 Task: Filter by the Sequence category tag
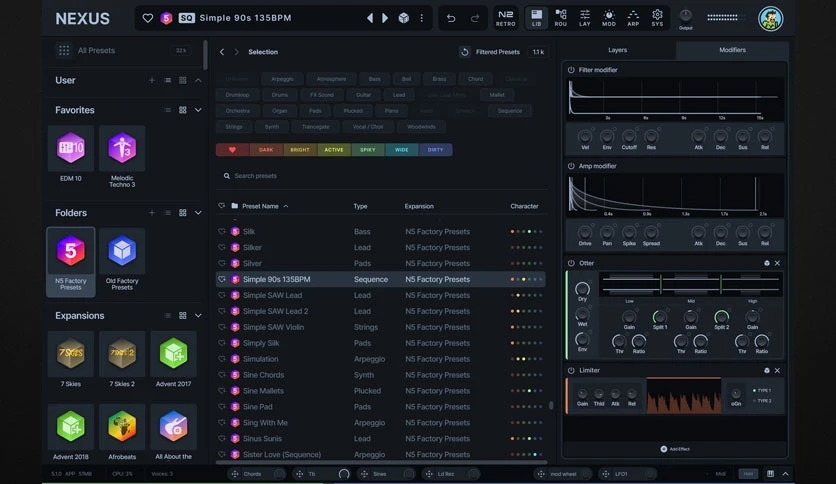pos(510,111)
